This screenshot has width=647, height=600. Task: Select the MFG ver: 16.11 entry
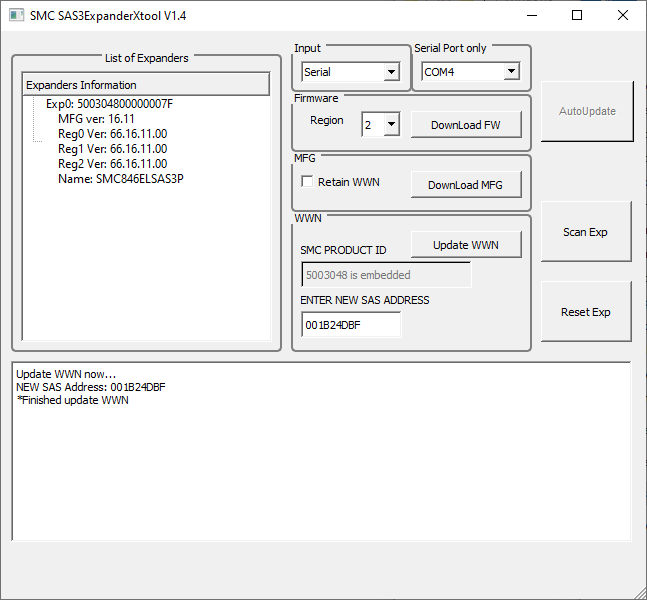(96, 119)
